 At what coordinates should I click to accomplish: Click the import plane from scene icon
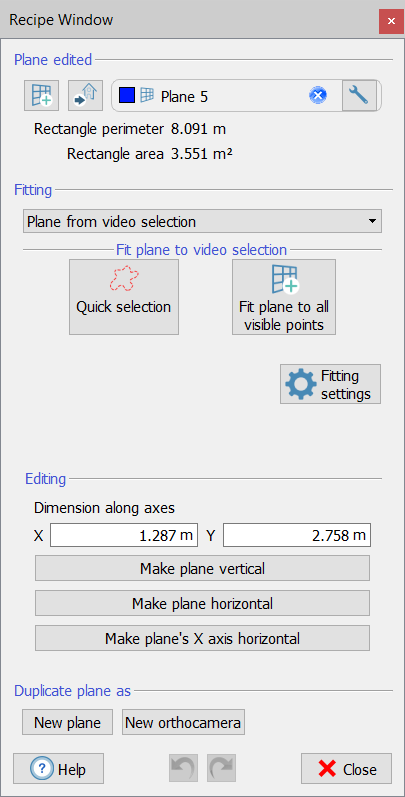(85, 95)
